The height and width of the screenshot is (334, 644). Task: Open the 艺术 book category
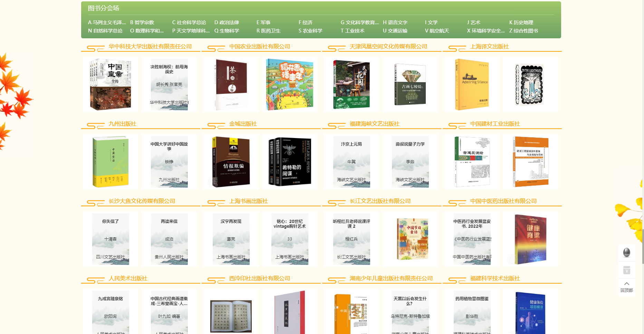pyautogui.click(x=473, y=22)
